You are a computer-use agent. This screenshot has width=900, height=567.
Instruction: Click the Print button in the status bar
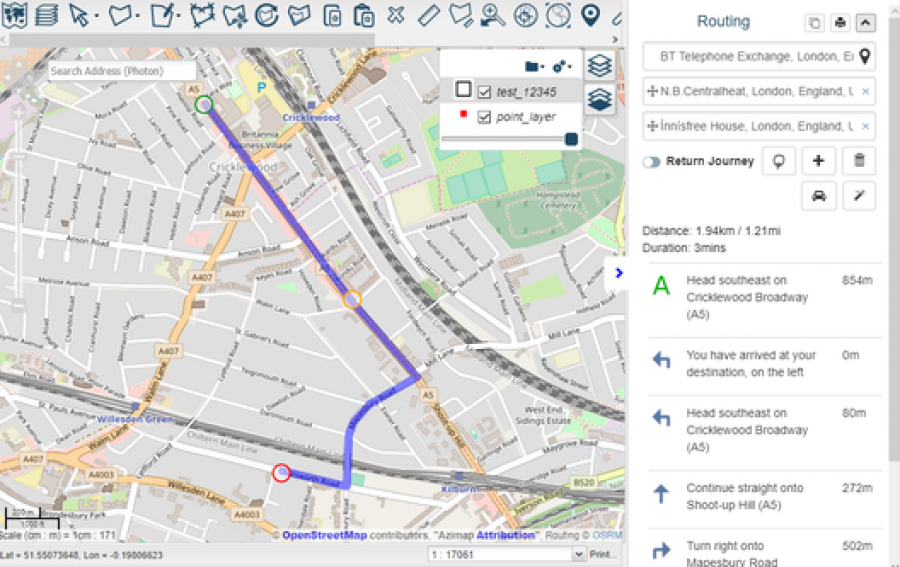click(602, 554)
